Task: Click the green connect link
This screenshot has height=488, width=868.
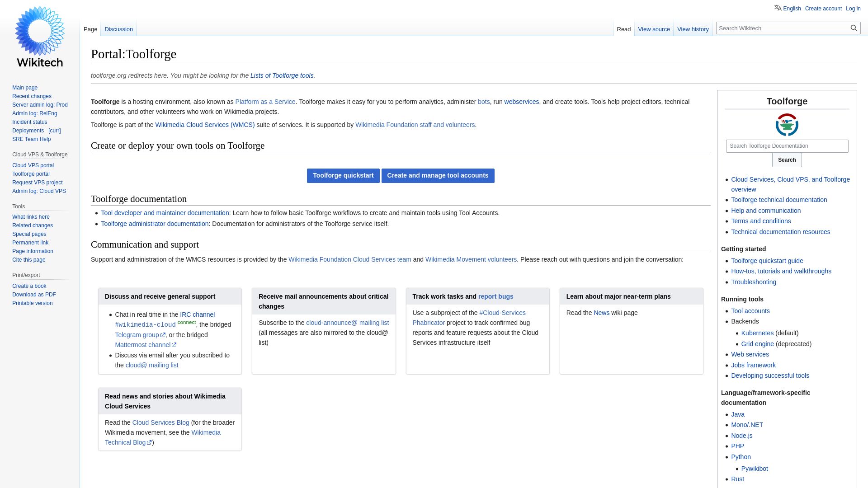Action: pos(187,322)
